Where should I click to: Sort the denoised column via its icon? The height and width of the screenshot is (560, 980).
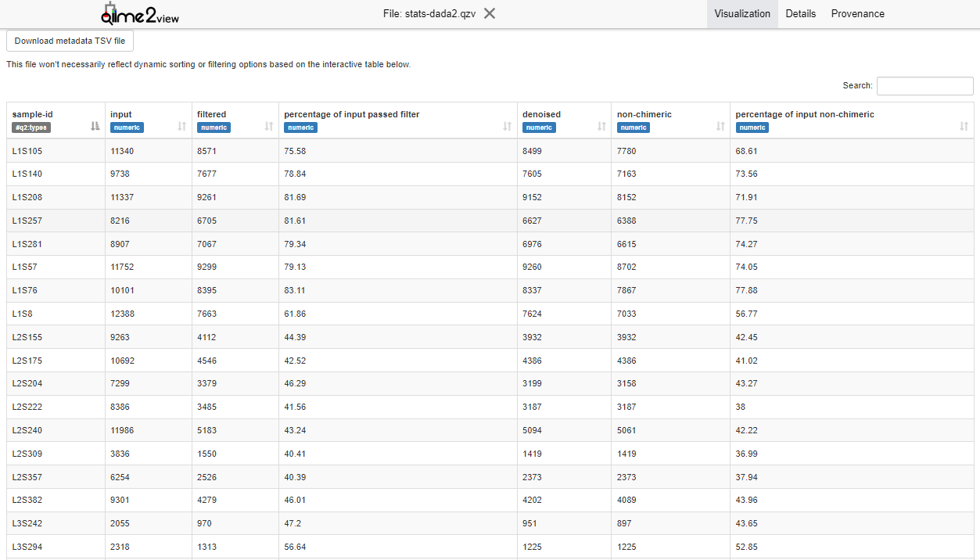[601, 126]
